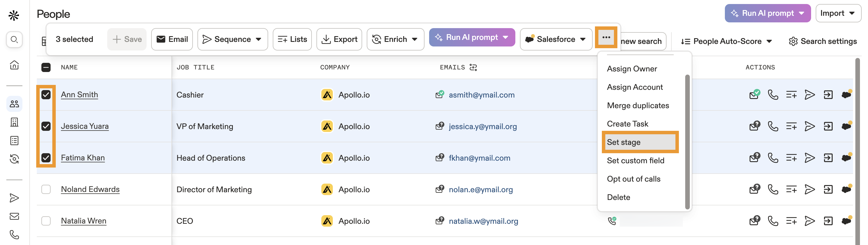Open Natalia Wren profile link

click(84, 221)
